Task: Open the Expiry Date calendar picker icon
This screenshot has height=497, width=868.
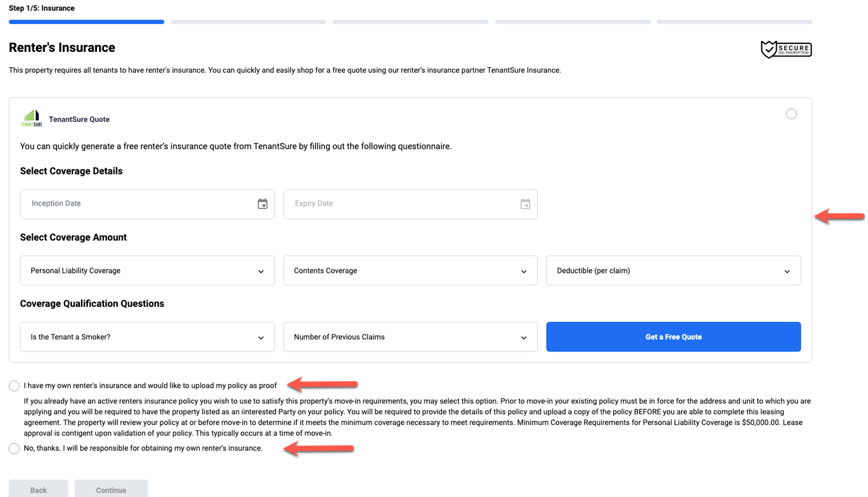Action: click(525, 204)
